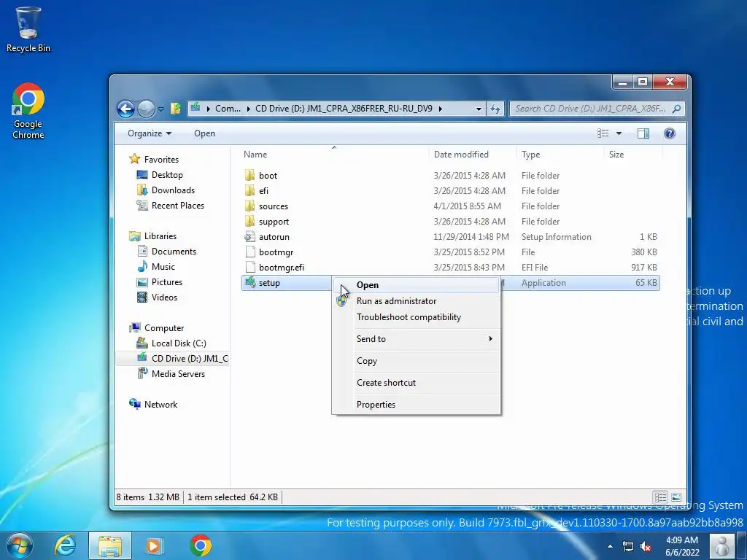The height and width of the screenshot is (560, 747).
Task: Launch Google Chrome from taskbar
Action: pos(201,545)
